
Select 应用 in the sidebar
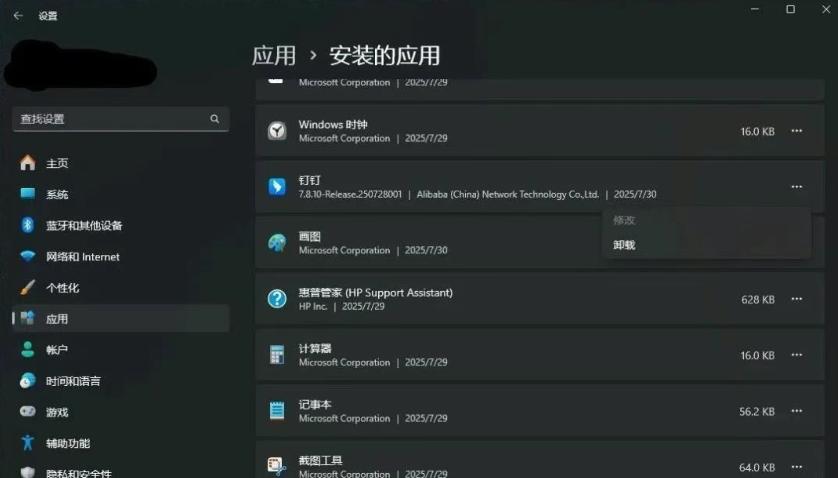(121, 319)
